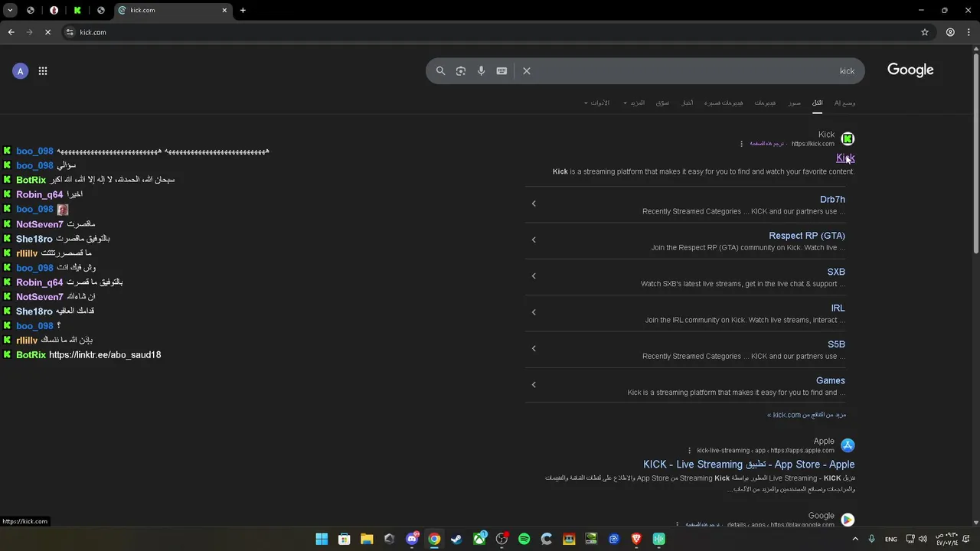Click the Kick favicon in the first result
980x551 pixels.
(x=848, y=139)
